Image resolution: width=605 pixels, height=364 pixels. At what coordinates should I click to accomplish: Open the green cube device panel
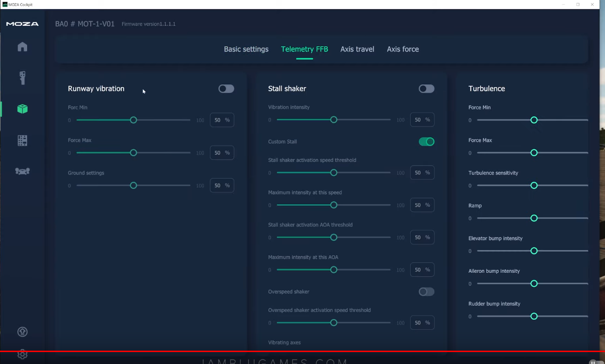tap(22, 109)
